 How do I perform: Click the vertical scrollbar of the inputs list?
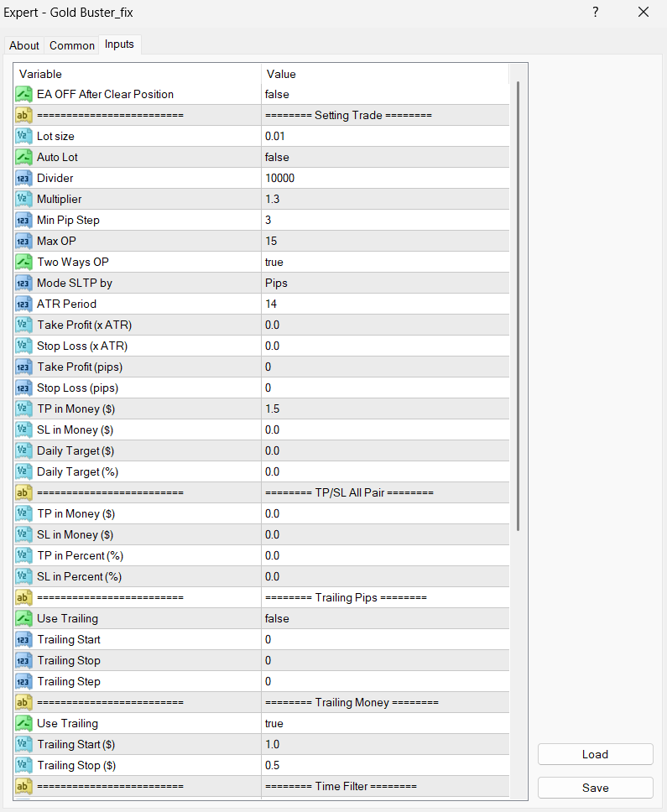pyautogui.click(x=518, y=306)
